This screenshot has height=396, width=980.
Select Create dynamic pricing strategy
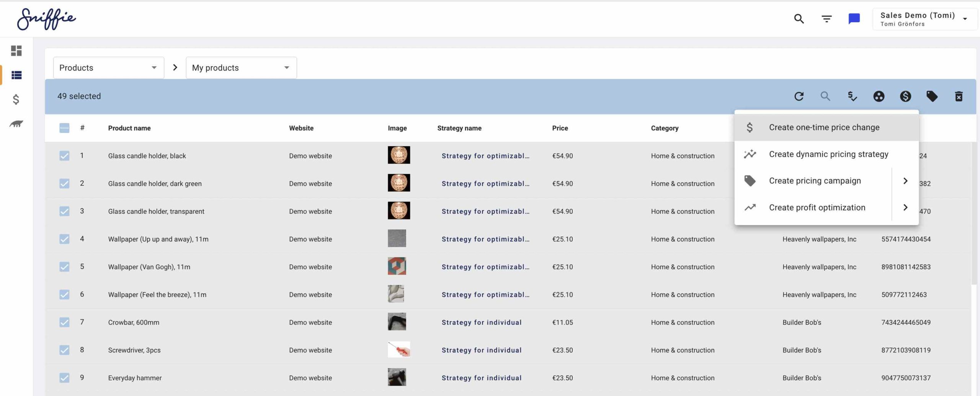[826, 154]
